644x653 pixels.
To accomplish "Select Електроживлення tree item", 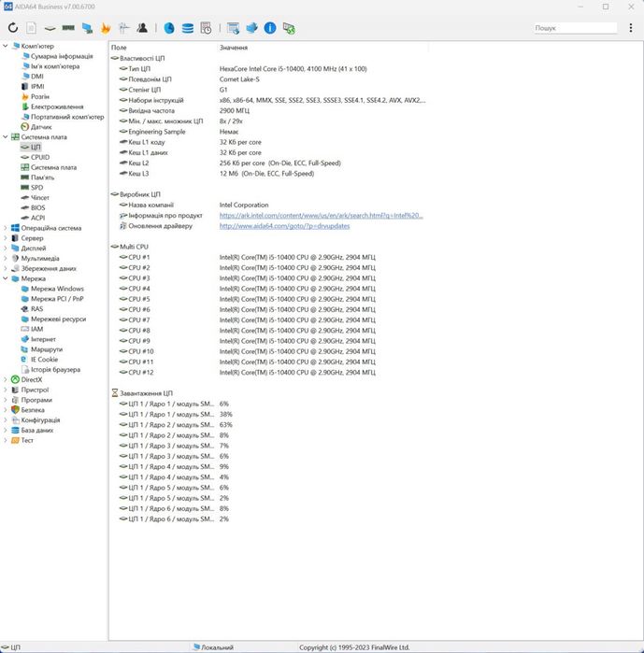I will 57,106.
